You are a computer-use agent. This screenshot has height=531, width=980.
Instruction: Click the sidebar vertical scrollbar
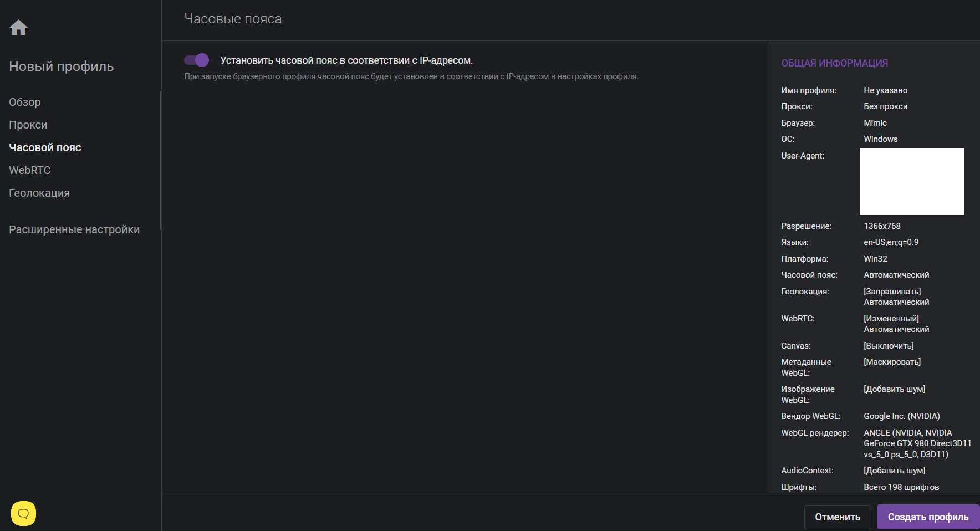[160, 160]
